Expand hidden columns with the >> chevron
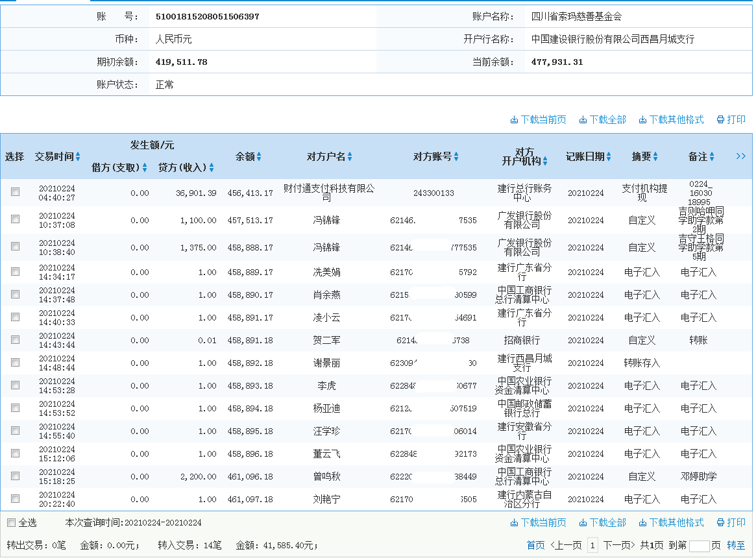The height and width of the screenshot is (558, 756). pos(741,156)
